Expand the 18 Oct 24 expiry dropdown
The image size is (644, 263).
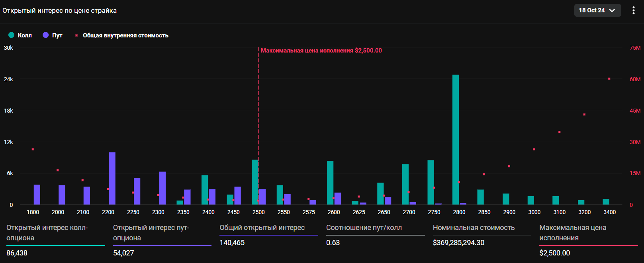(x=597, y=10)
